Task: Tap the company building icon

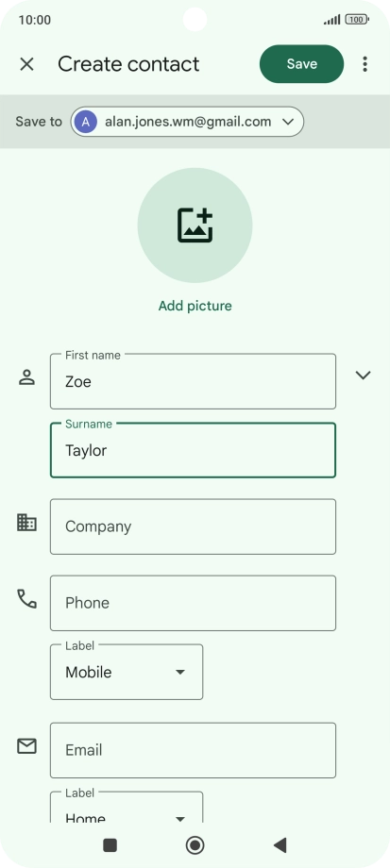Action: (26, 523)
